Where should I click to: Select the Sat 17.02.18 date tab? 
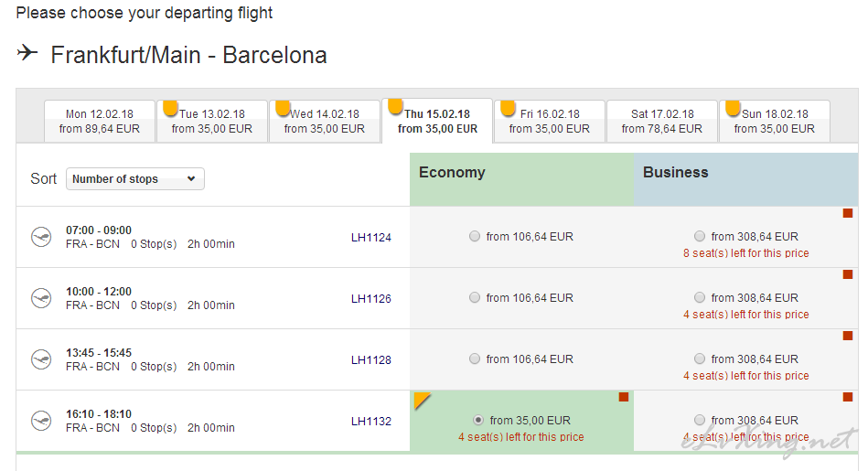662,122
